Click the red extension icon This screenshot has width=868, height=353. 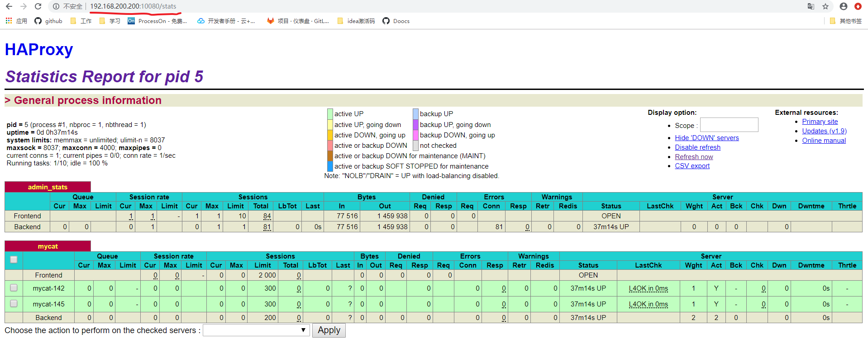point(858,6)
